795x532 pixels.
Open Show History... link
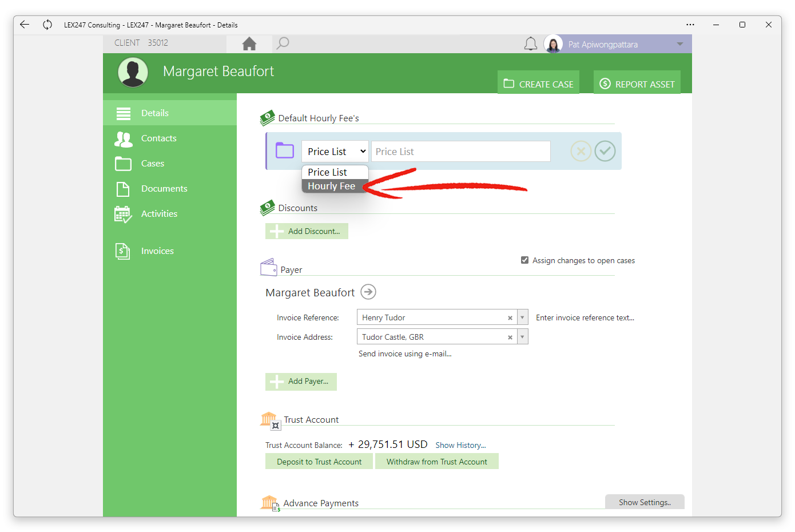(460, 445)
